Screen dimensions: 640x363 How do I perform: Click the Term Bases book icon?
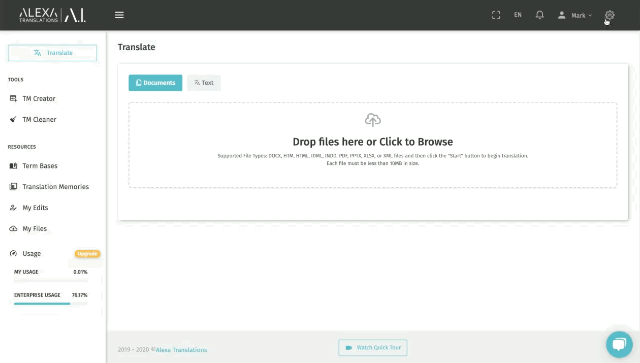[x=13, y=166]
